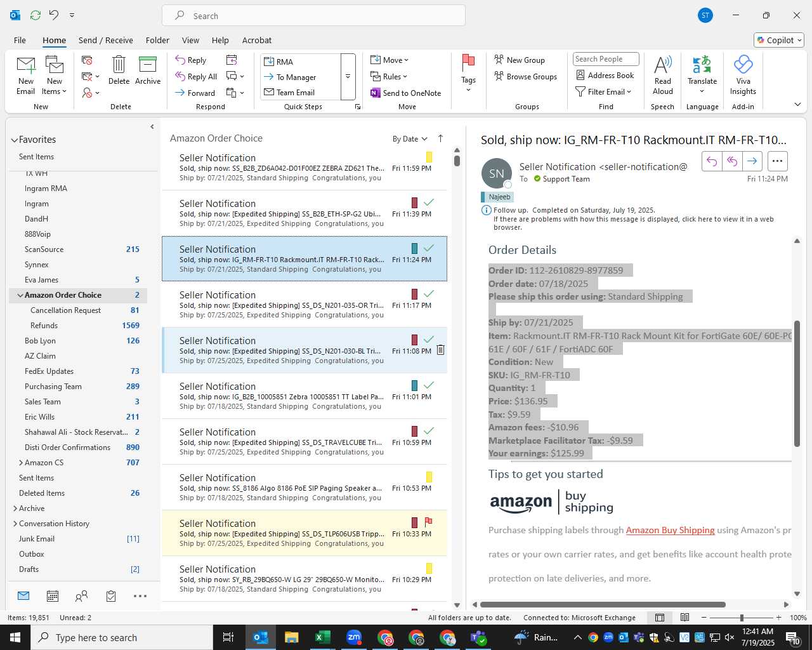Open the Acrobat tab
This screenshot has width=812, height=650.
tap(257, 40)
